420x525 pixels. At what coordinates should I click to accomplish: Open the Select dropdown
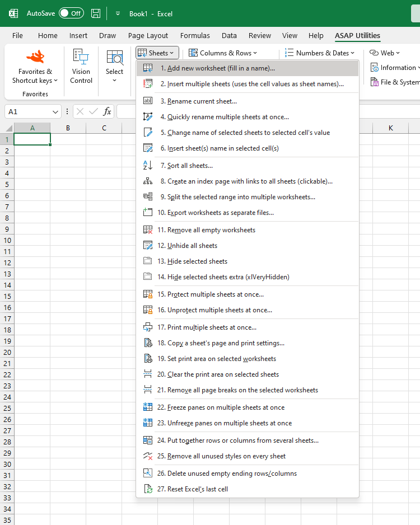115,66
